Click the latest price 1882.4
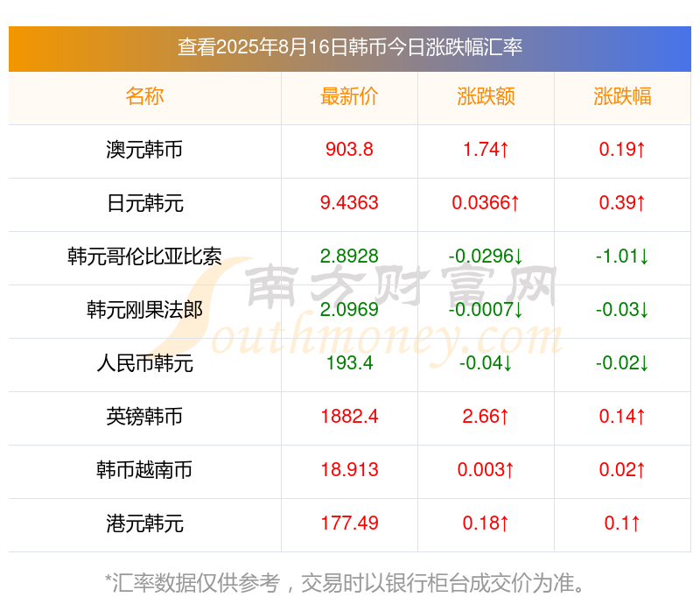This screenshot has width=700, height=611. coord(349,417)
